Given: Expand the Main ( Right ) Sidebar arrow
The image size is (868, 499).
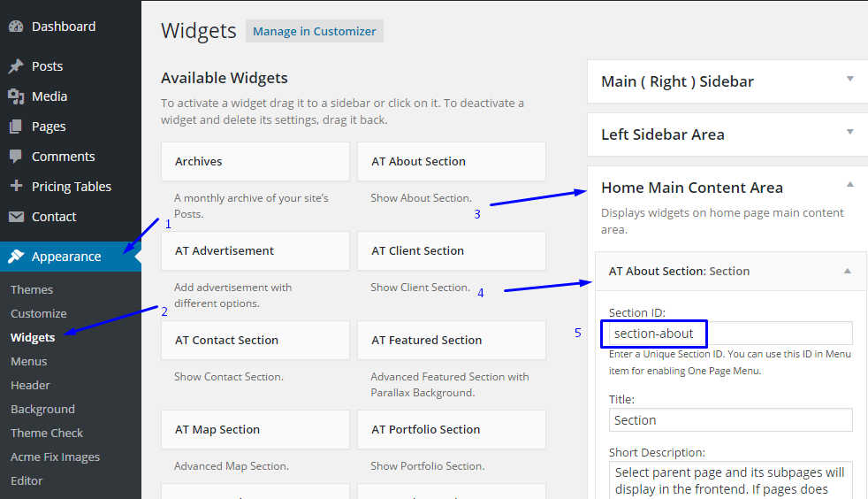Looking at the screenshot, I should [x=849, y=79].
